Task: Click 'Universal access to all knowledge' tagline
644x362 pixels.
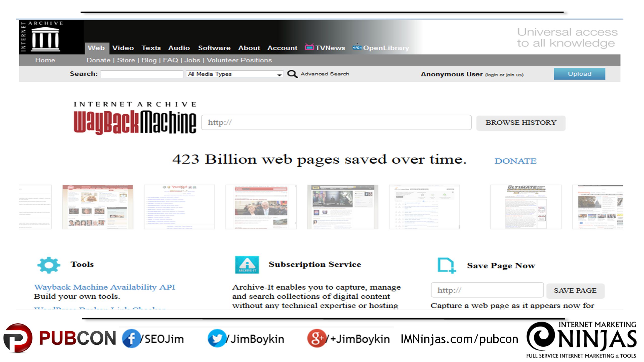Action: [x=567, y=38]
